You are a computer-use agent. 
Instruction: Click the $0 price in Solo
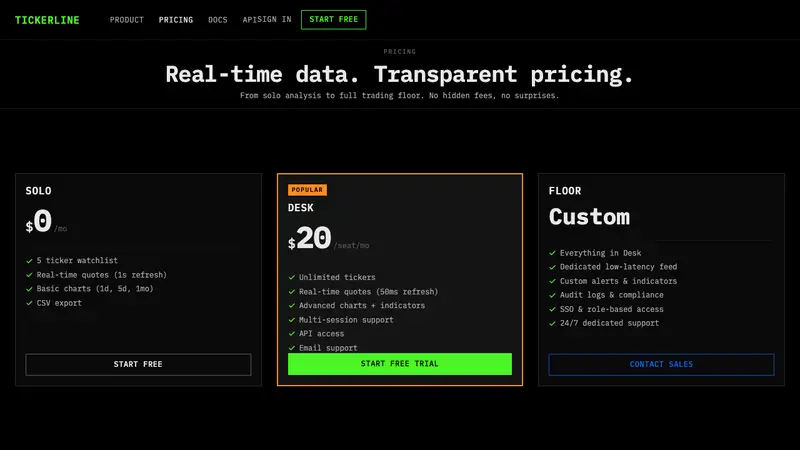[39, 221]
